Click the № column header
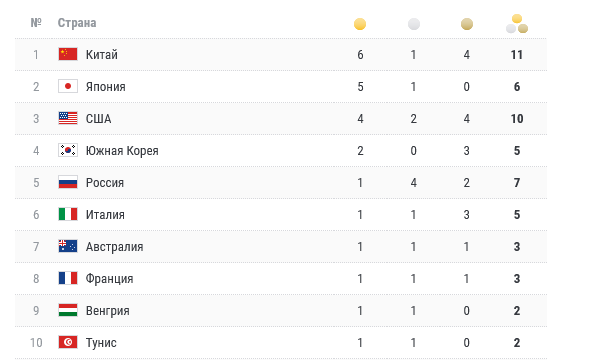The image size is (595, 360). click(x=36, y=23)
